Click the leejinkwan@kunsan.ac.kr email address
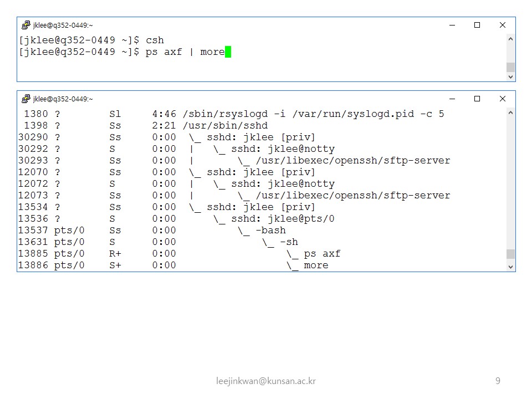This screenshot has height=399, width=532. [266, 381]
